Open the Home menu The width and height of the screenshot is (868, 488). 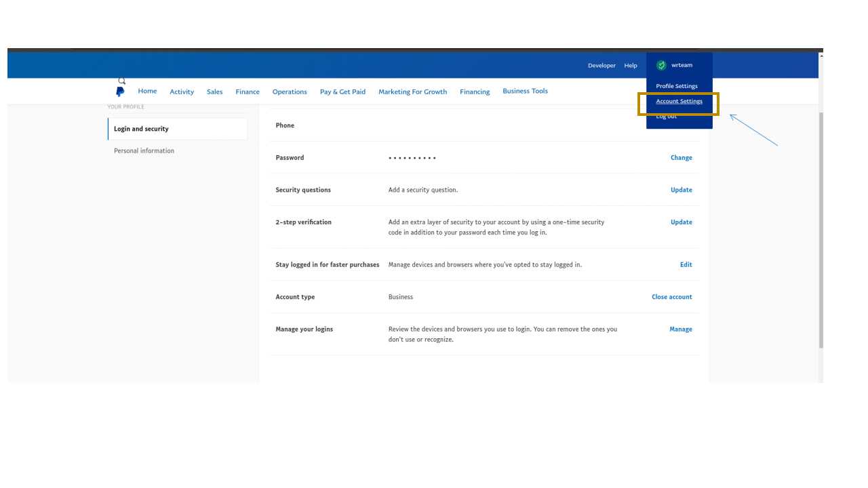(x=147, y=91)
